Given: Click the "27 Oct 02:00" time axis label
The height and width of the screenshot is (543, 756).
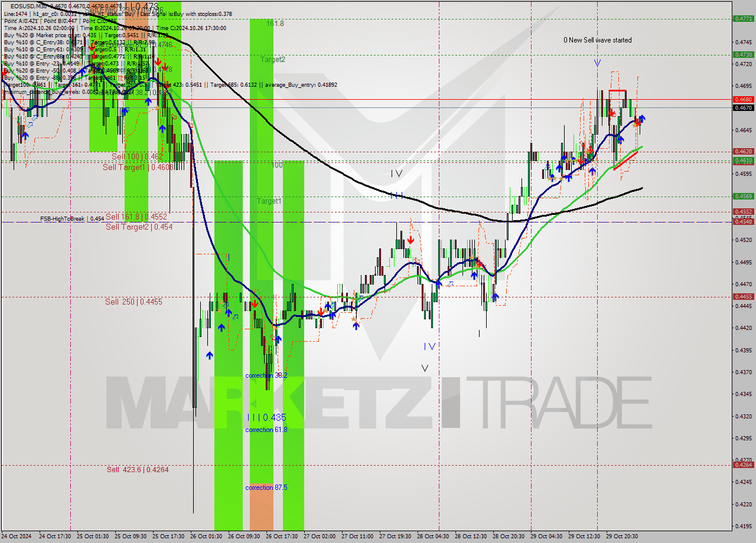Looking at the screenshot, I should 320,537.
